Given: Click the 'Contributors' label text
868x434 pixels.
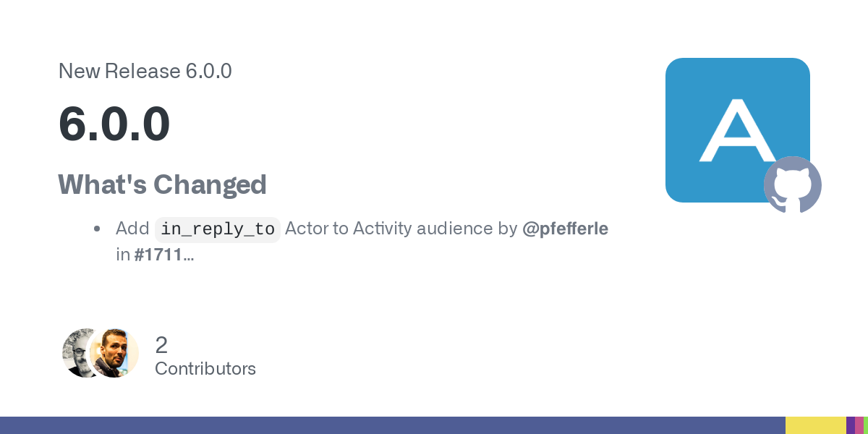Looking at the screenshot, I should [205, 368].
